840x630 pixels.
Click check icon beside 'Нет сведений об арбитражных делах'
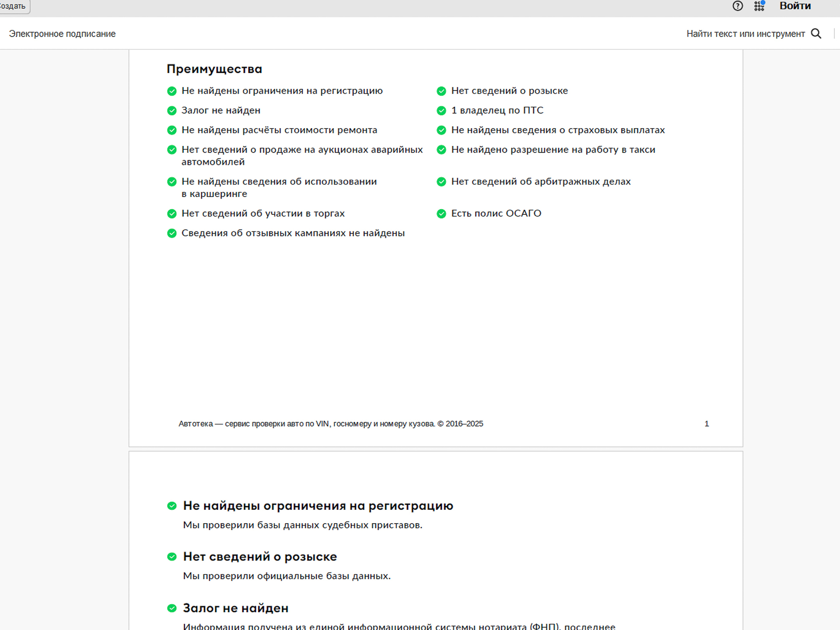(441, 182)
